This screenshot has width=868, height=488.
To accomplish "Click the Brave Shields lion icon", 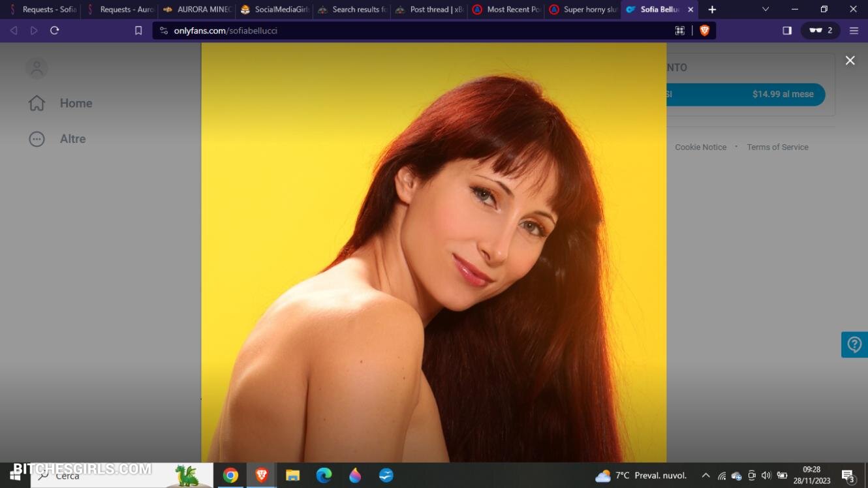I will 704,31.
